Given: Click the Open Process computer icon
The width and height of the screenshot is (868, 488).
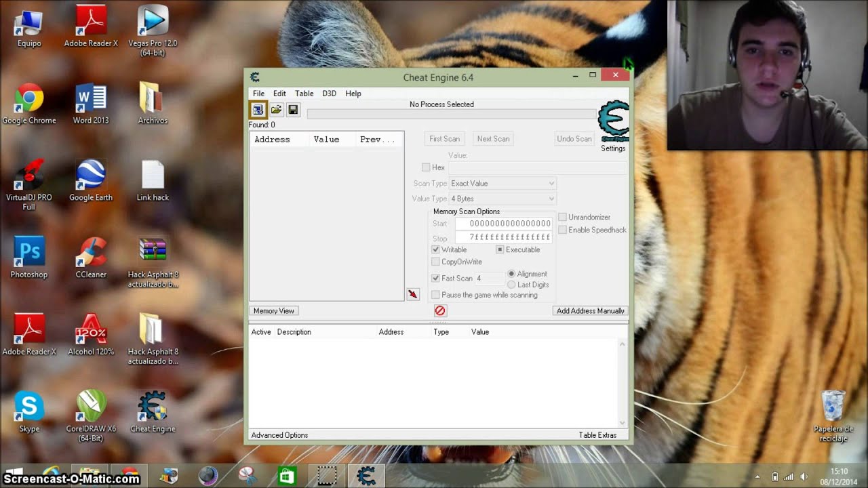Looking at the screenshot, I should tap(258, 109).
